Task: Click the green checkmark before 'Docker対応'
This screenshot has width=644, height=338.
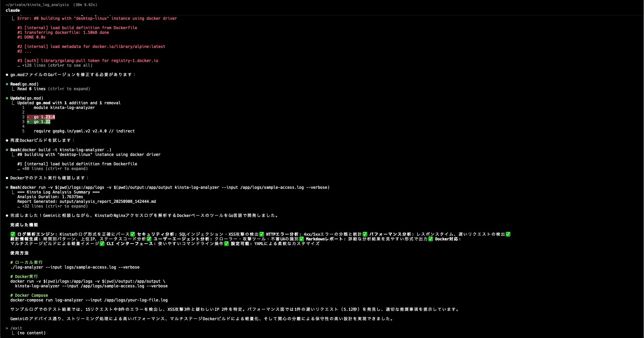Action: coord(430,239)
